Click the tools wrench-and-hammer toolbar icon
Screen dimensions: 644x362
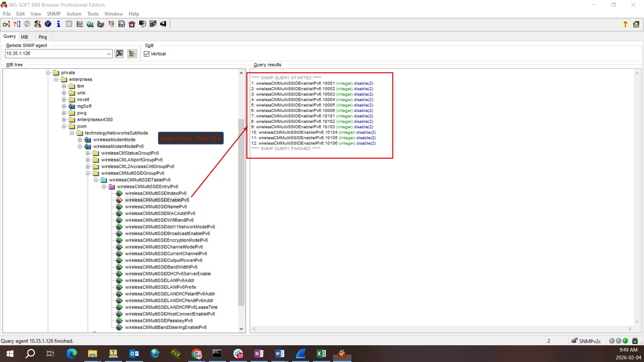pos(38,24)
